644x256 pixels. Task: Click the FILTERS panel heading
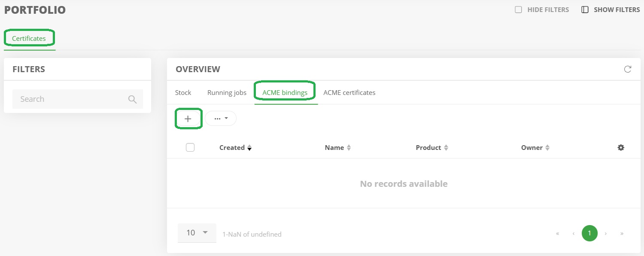29,69
